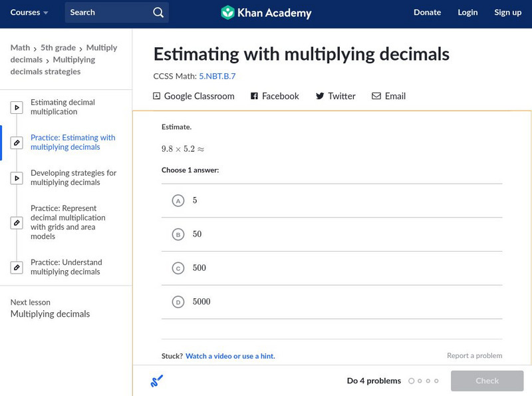The image size is (532, 396).
Task: Click the Facebook share icon
Action: click(254, 97)
